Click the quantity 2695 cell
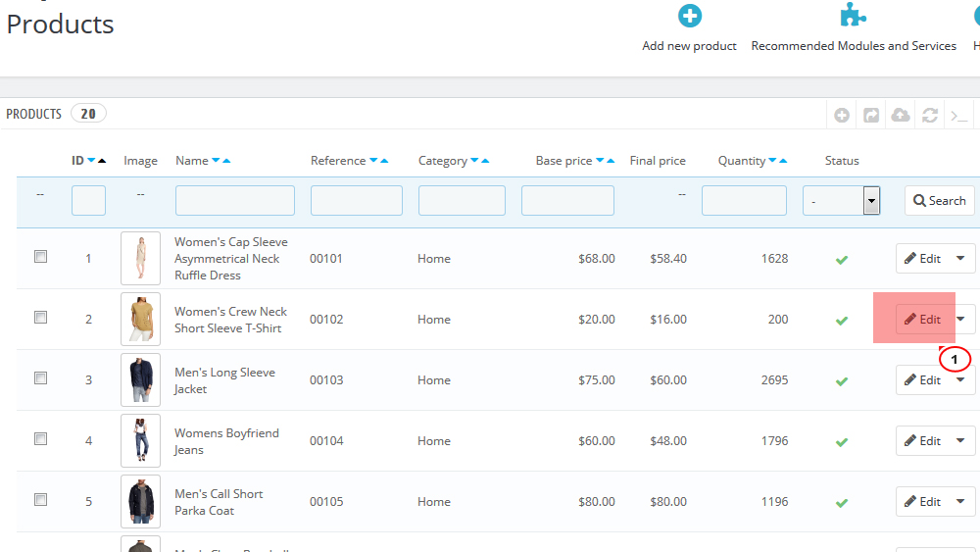Screen dimensions: 980x552 774,380
